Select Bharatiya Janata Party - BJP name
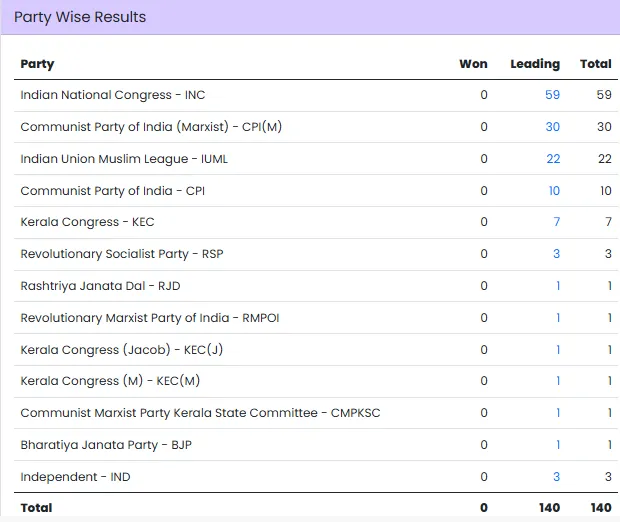The image size is (620, 522). point(106,445)
